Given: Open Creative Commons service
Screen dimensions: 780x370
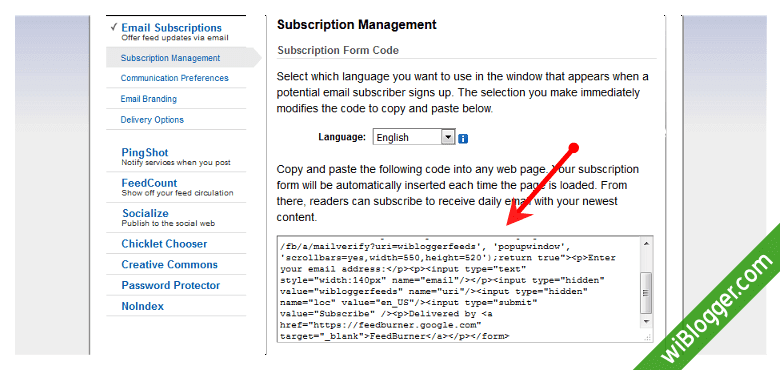Looking at the screenshot, I should pyautogui.click(x=170, y=265).
